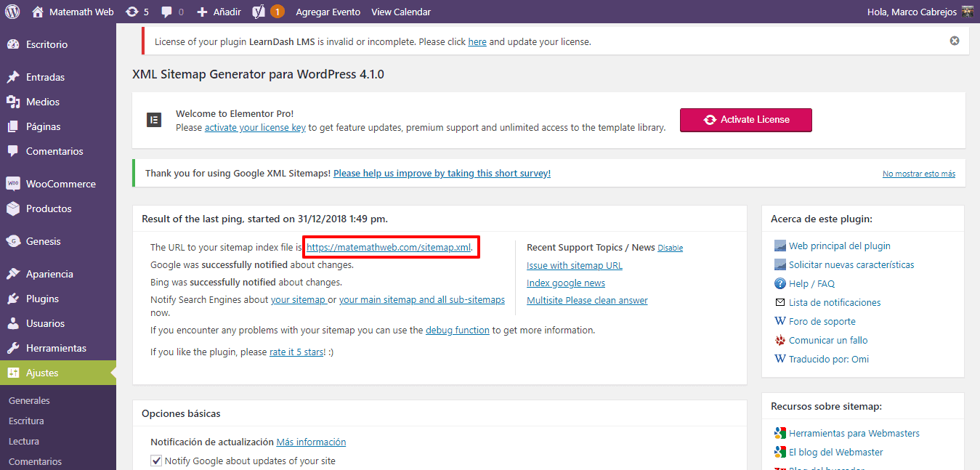Dismiss the LearnDash license notice
The width and height of the screenshot is (980, 470).
click(955, 41)
